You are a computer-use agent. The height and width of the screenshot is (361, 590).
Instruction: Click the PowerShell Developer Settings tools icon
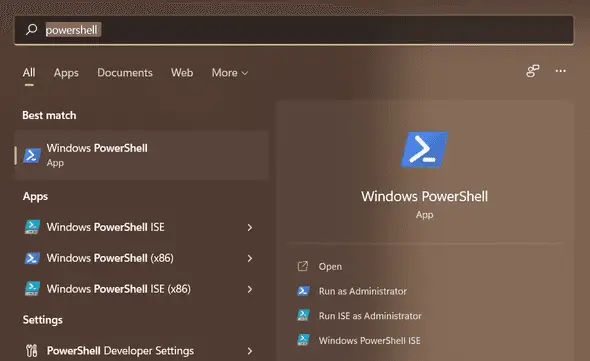tap(32, 350)
